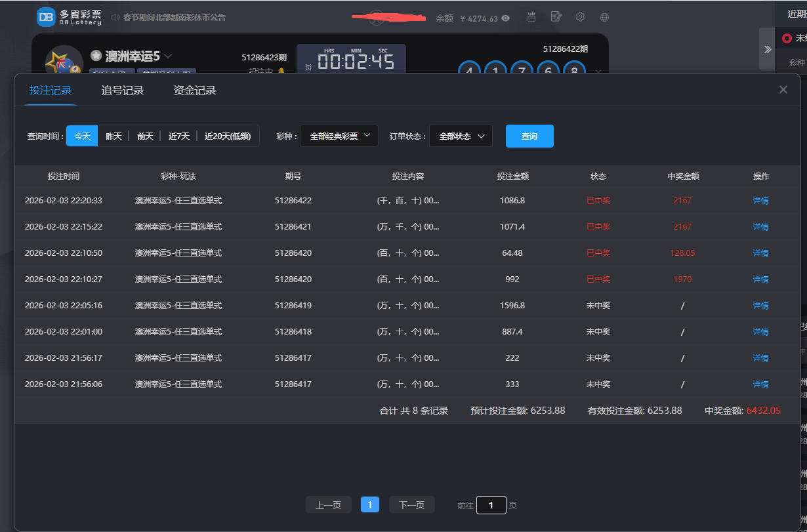Select the 近7天 time filter

tap(178, 136)
